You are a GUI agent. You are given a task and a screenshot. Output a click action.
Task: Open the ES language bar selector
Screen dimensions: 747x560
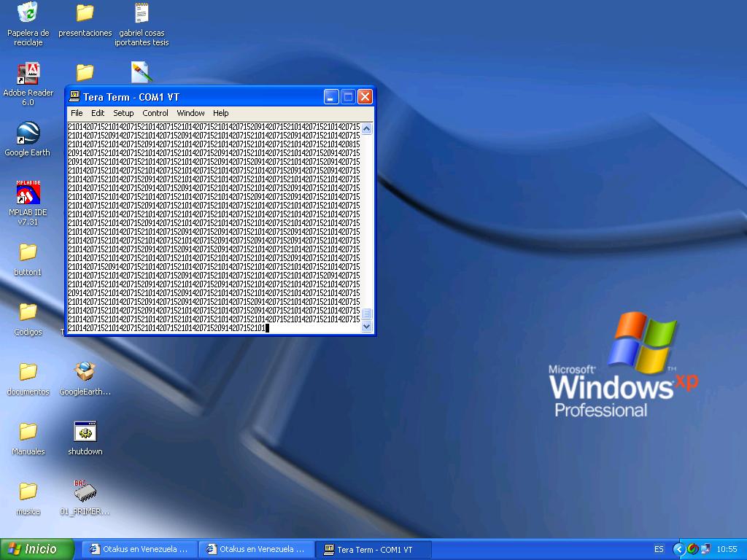coord(659,549)
